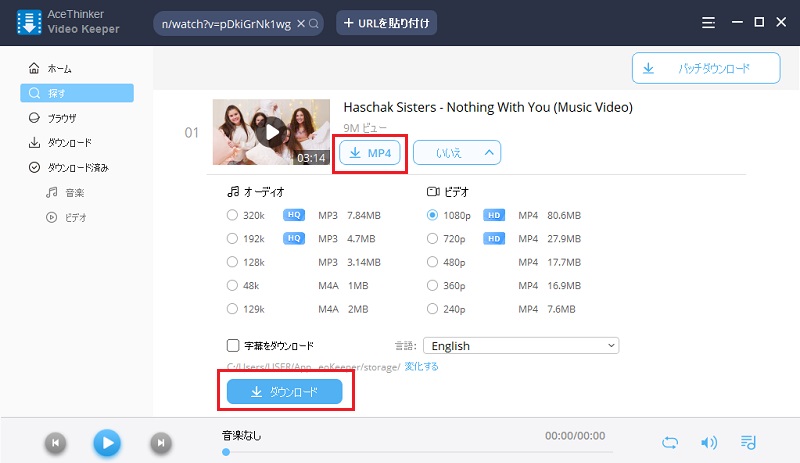Select 240p MP4 video option
The image size is (800, 463).
432,309
